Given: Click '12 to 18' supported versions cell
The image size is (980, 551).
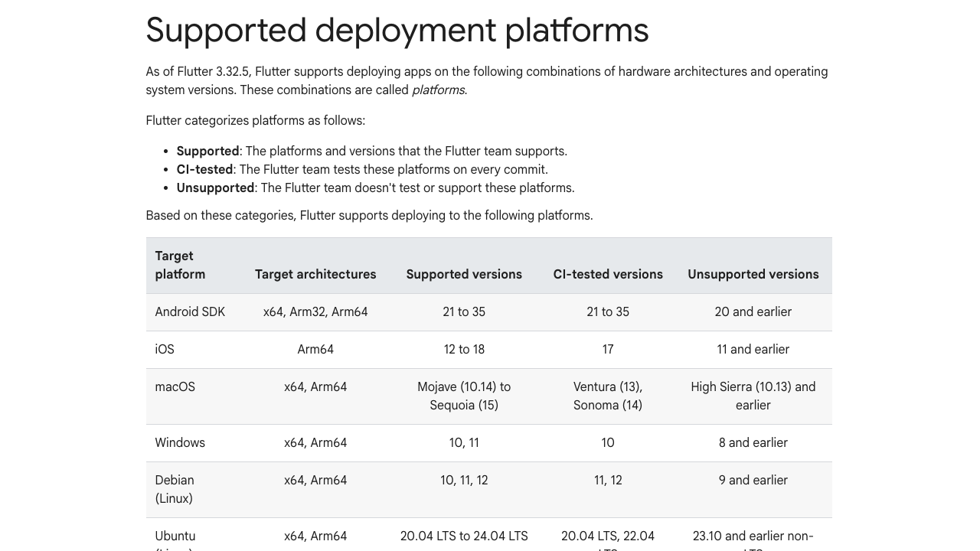Looking at the screenshot, I should click(x=464, y=349).
